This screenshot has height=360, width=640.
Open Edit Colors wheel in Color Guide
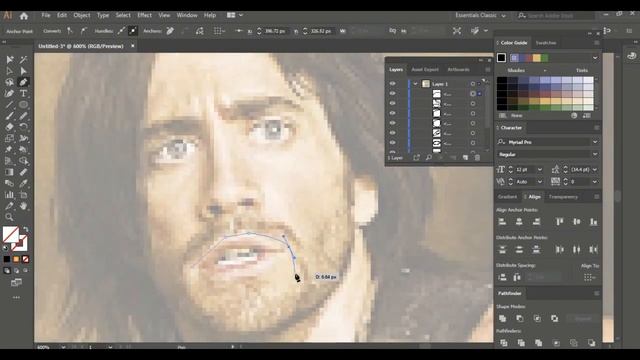(x=574, y=116)
